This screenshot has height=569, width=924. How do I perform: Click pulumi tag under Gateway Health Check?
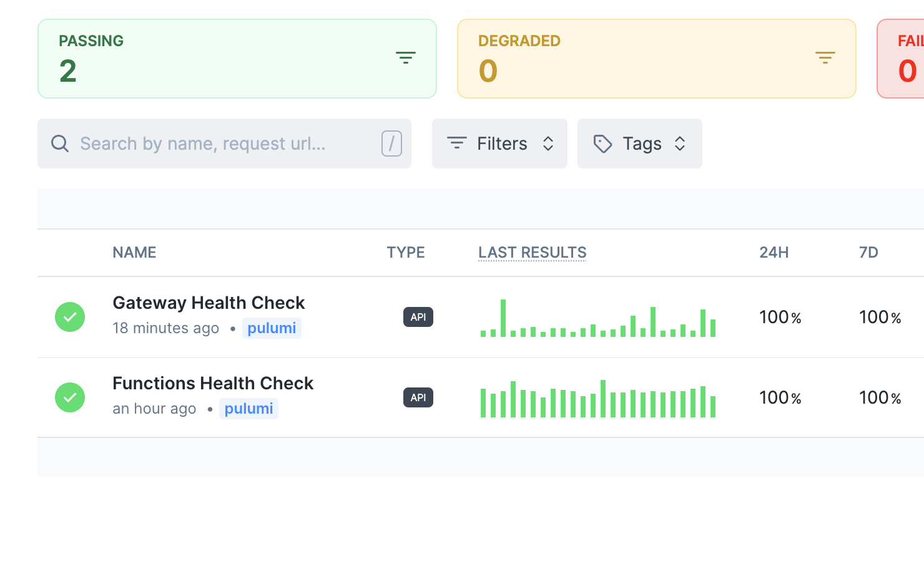point(272,328)
